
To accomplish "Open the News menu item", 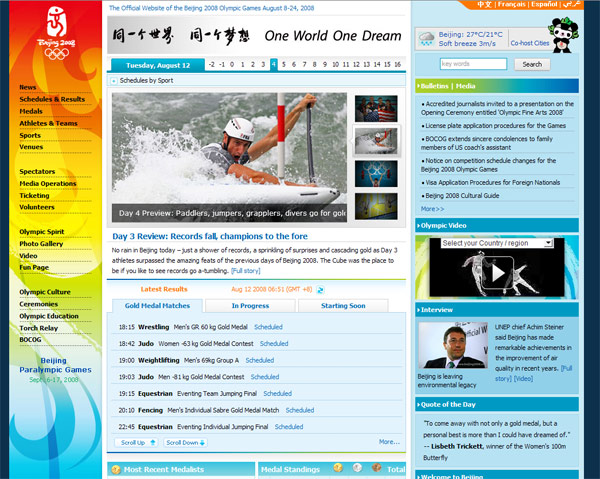I will [x=28, y=87].
